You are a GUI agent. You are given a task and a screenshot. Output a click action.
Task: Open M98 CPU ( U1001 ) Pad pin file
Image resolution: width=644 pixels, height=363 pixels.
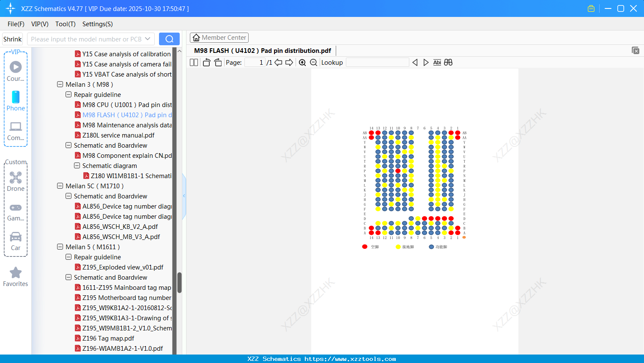123,105
